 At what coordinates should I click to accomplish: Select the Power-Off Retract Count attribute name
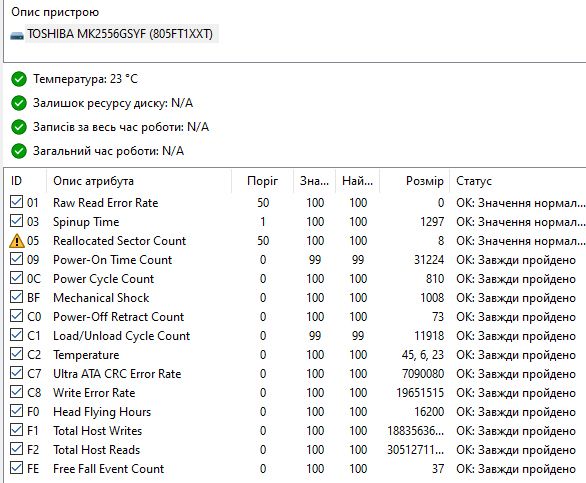118,317
